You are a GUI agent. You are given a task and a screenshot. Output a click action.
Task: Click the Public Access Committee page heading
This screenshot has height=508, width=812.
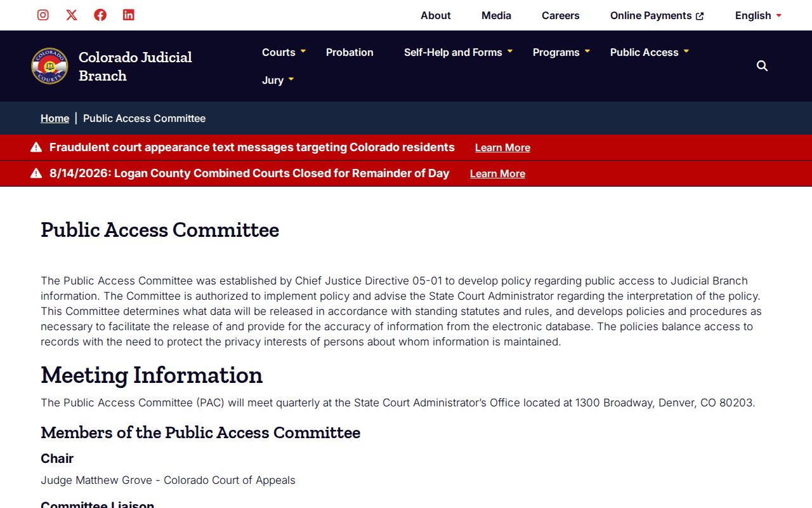pyautogui.click(x=160, y=229)
